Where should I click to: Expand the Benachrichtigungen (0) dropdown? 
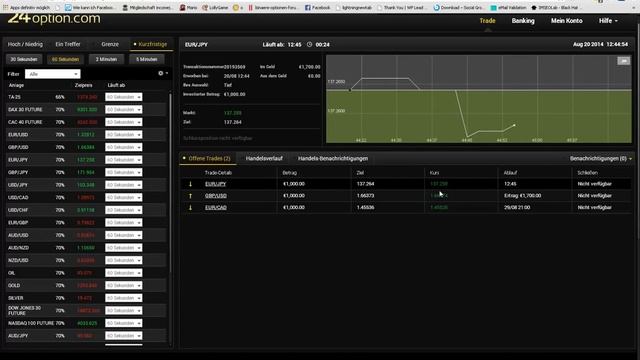pos(601,158)
